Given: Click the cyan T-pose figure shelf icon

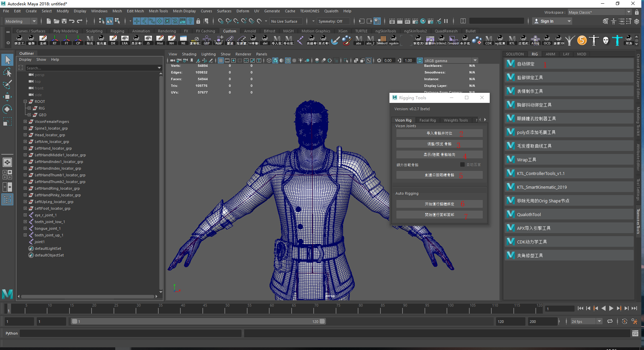Looking at the screenshot, I should click(617, 40).
